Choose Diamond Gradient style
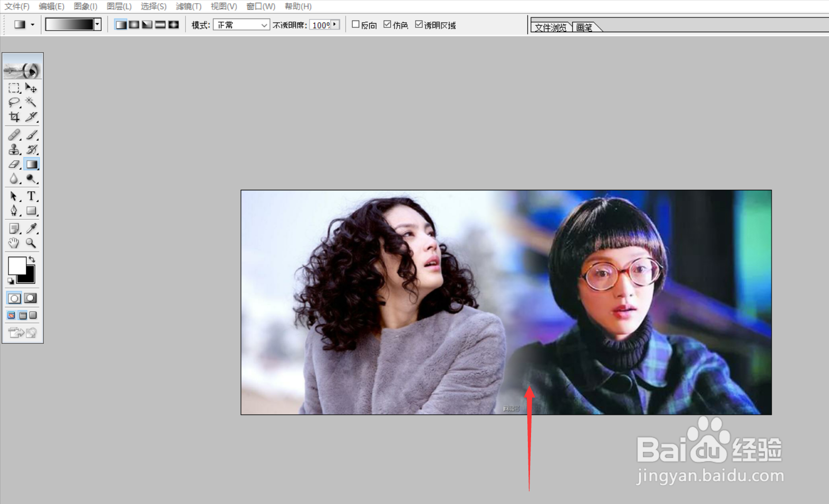Screen dimensions: 829x504 point(173,25)
